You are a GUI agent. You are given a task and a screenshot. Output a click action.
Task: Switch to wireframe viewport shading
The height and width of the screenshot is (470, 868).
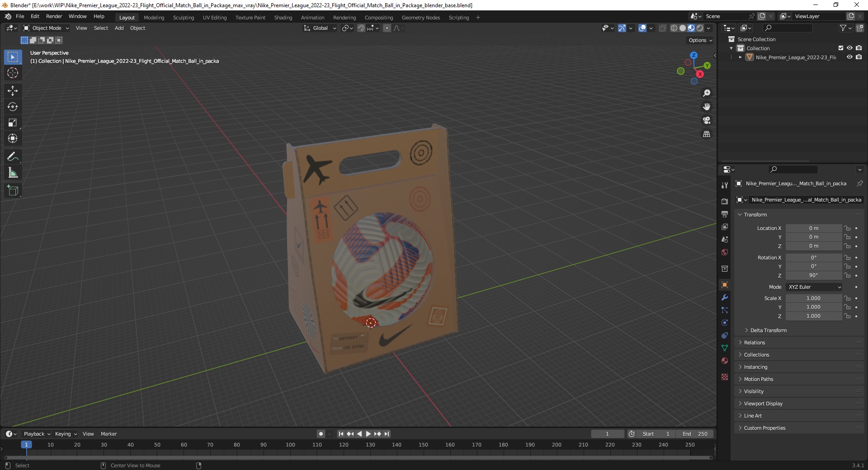pos(674,28)
